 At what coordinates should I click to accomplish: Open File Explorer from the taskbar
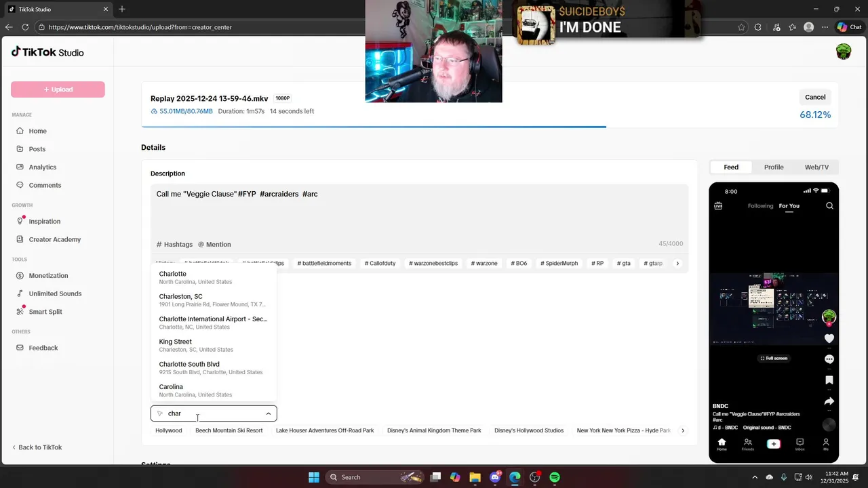pyautogui.click(x=475, y=477)
